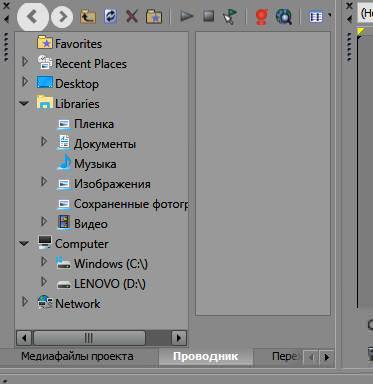Refresh the explorer view

pos(110,16)
